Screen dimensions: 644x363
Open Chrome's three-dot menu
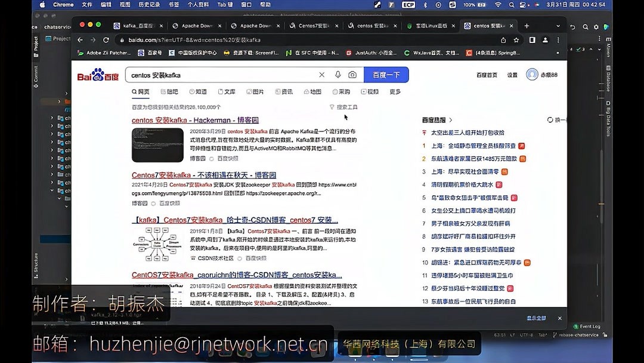559,40
